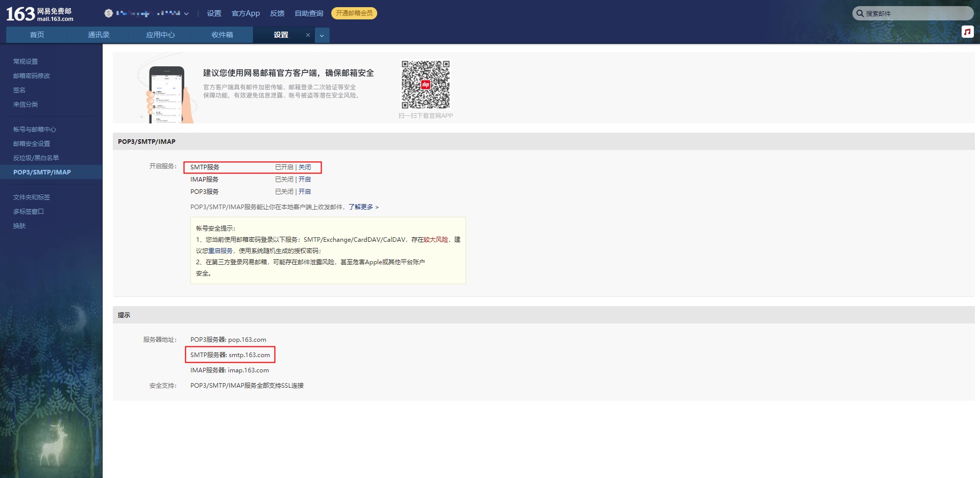Open the music note icon

click(967, 32)
